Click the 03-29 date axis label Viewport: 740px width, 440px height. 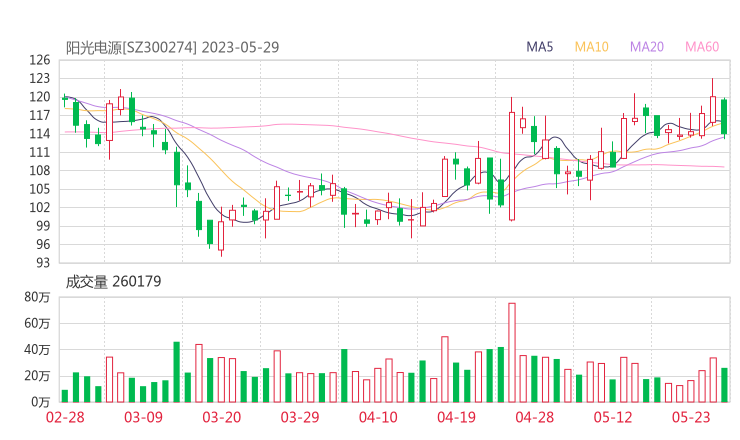click(300, 417)
